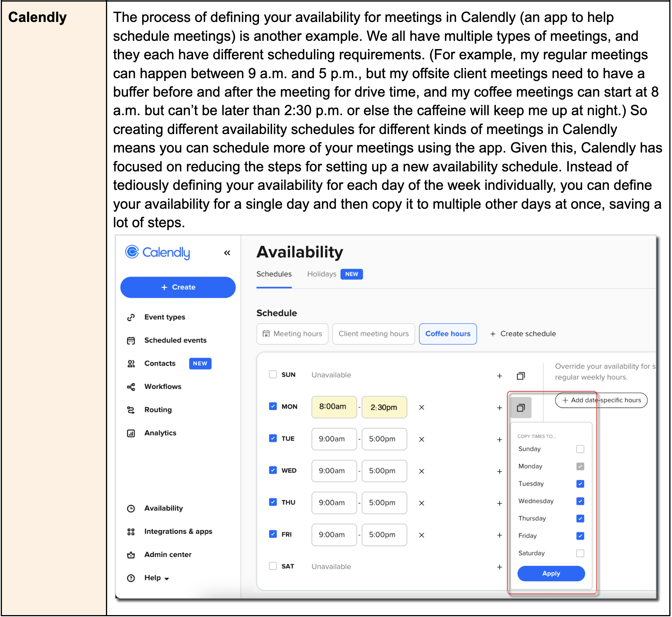Click the Workflows icon
Screen dimensions: 672x617
point(131,387)
